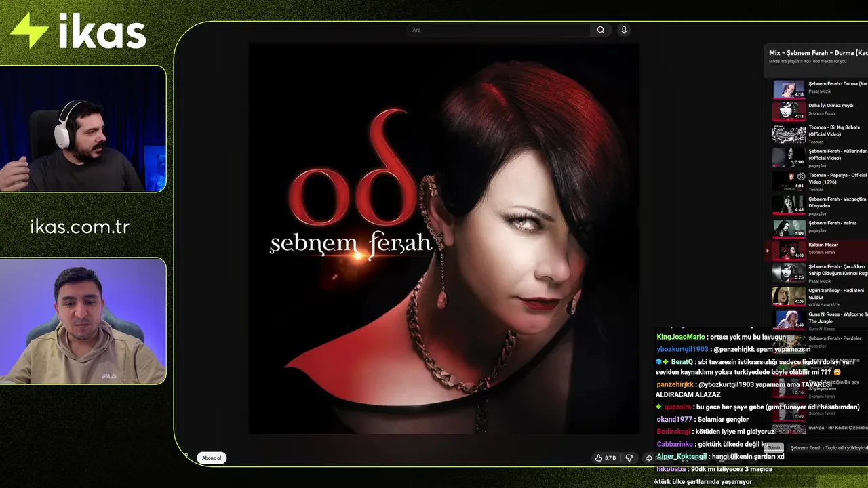Click chat username 'BeratQ'
The image size is (868, 488).
point(682,362)
